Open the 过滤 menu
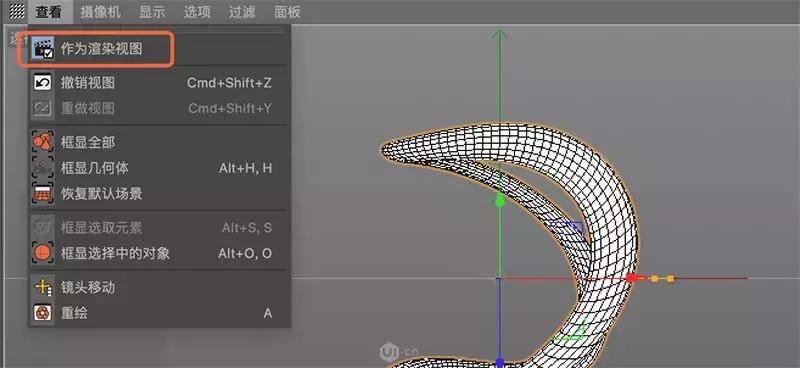The image size is (800, 368). coord(242,12)
